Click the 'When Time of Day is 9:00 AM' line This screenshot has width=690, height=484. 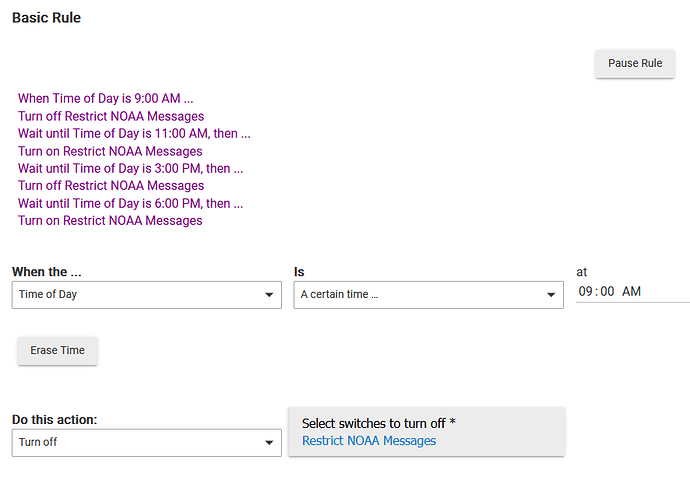tap(105, 99)
